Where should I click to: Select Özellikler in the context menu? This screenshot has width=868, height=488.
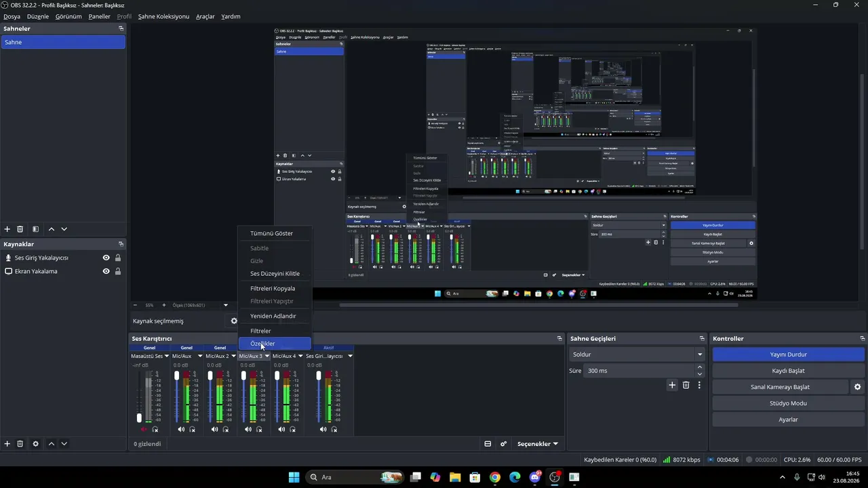(275, 344)
